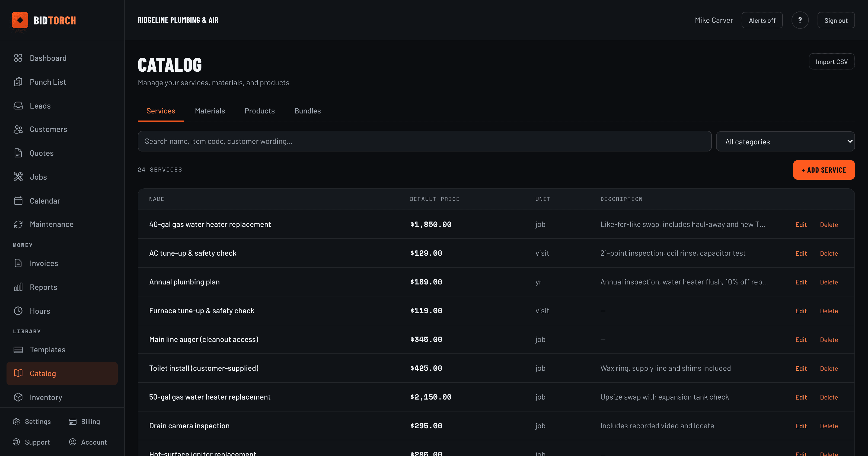Click Mike Carver user name

tap(714, 20)
